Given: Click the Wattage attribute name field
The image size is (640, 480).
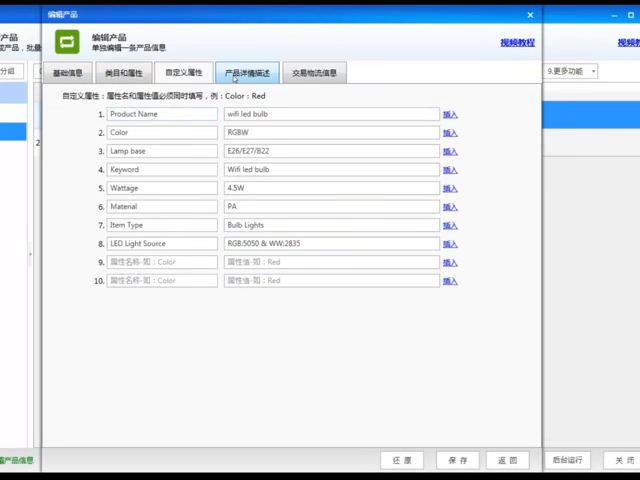Looking at the screenshot, I should (162, 188).
